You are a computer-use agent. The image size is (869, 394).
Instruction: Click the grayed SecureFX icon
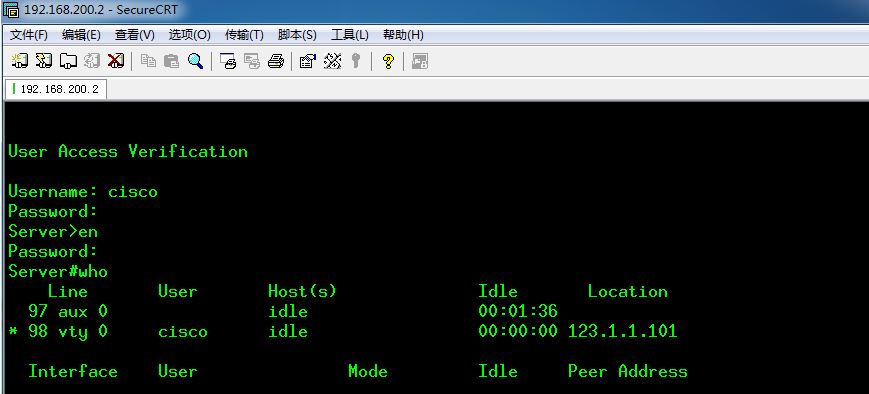coord(420,61)
